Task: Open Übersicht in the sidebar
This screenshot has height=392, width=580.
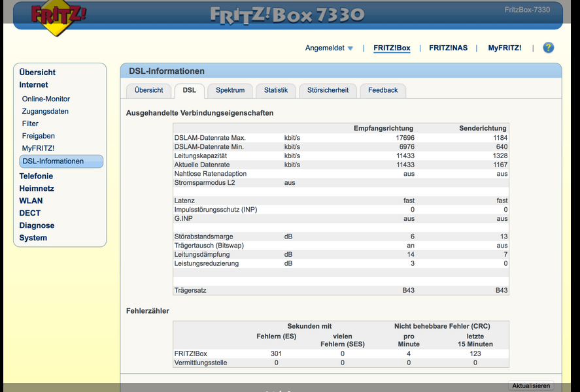Action: (x=37, y=73)
